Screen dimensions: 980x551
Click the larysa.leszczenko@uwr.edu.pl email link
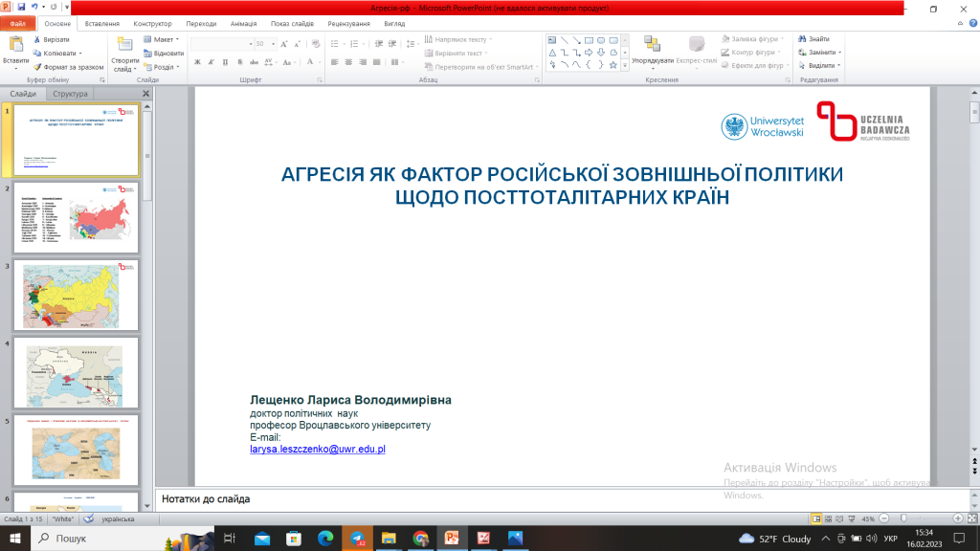tap(317, 448)
